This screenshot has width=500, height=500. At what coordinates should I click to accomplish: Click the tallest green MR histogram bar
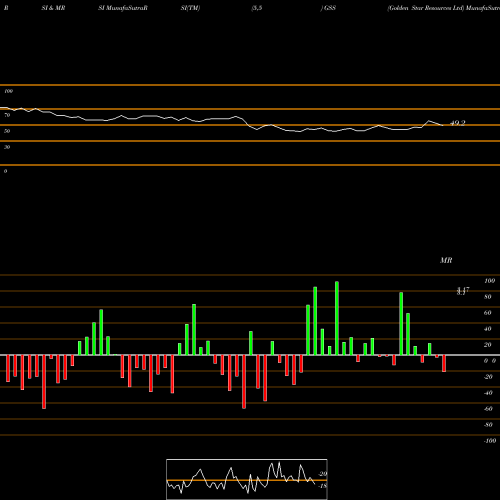[337, 318]
